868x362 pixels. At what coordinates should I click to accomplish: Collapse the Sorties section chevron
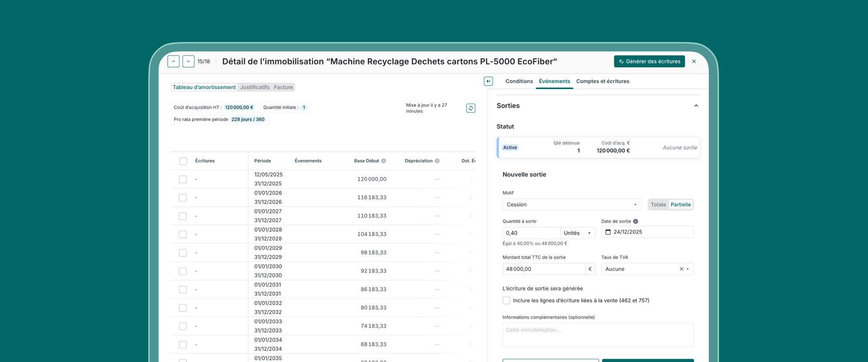(x=696, y=106)
